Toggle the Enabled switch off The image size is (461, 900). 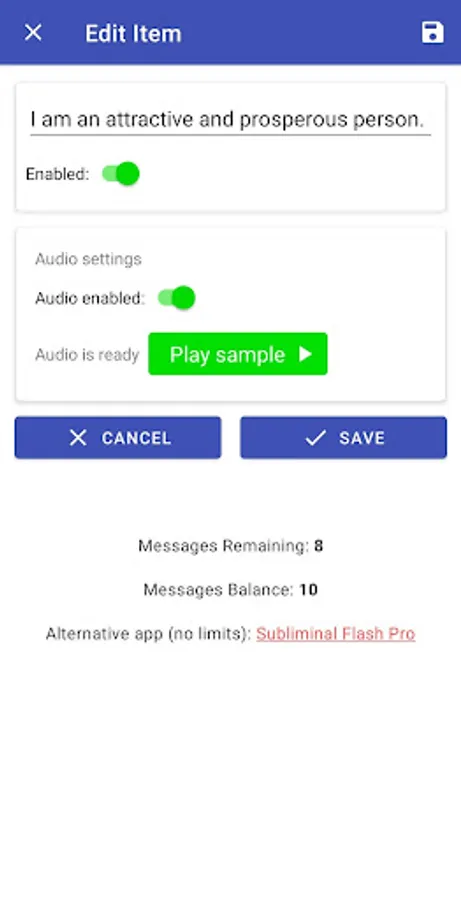[121, 173]
